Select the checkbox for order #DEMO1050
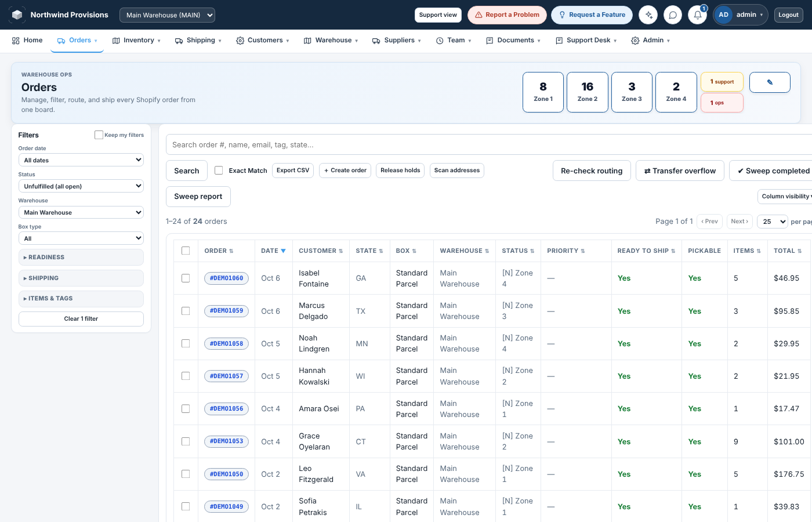The height and width of the screenshot is (522, 812). [186, 474]
